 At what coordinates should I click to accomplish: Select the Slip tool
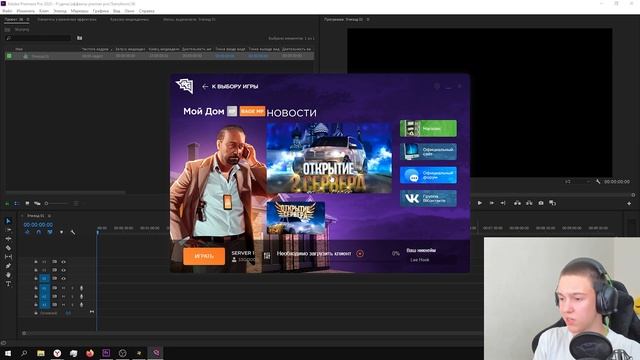click(x=8, y=257)
